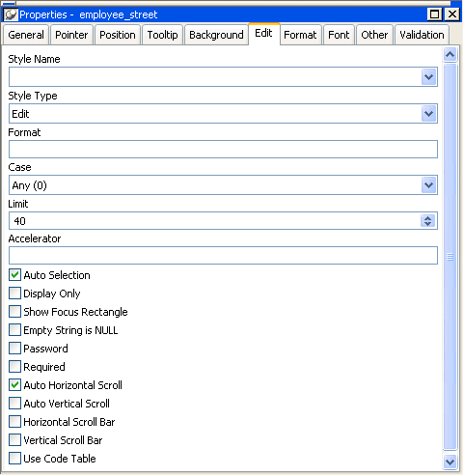The height and width of the screenshot is (476, 464).
Task: Uncheck the Auto Selection checkbox
Action: [x=14, y=275]
